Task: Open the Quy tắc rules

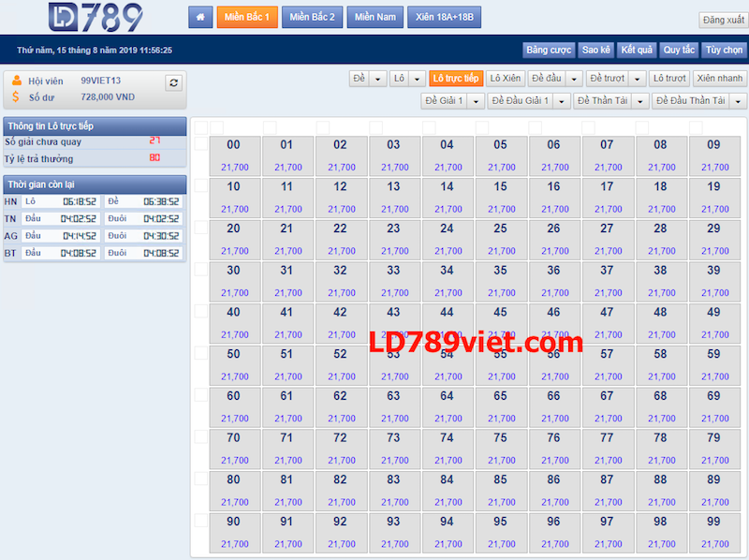Action: (x=679, y=50)
